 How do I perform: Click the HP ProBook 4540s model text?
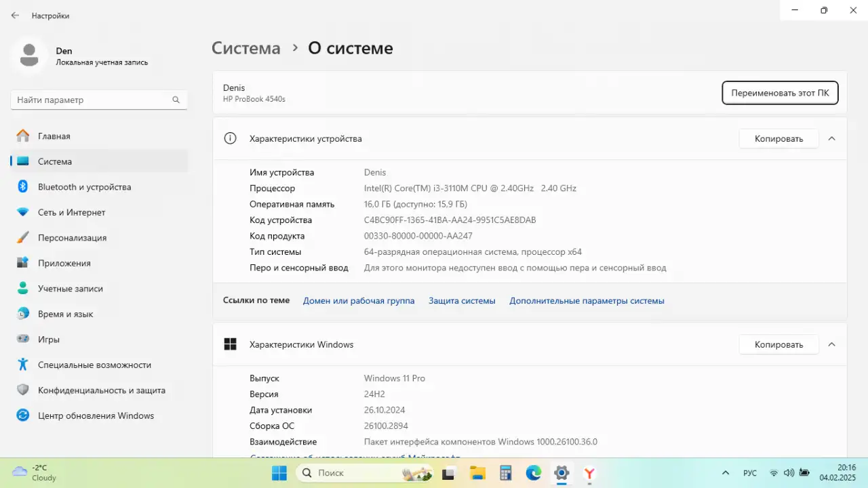(254, 99)
